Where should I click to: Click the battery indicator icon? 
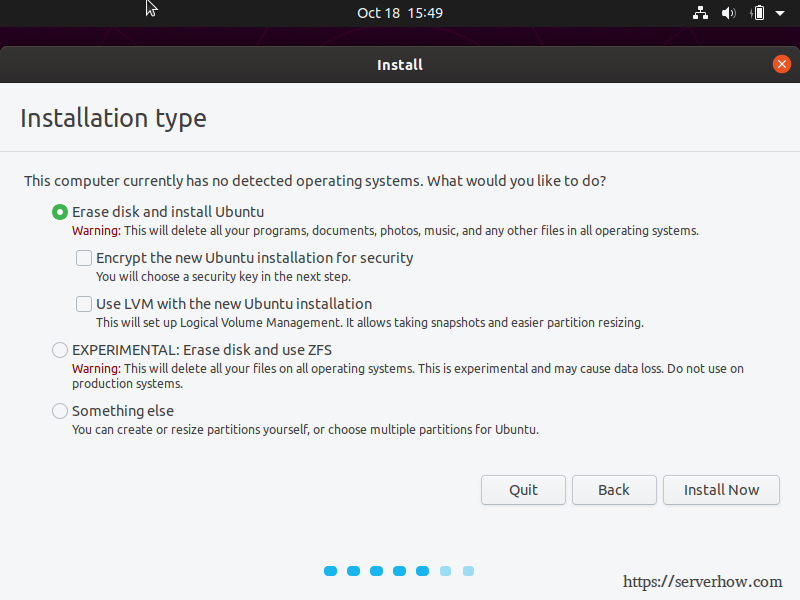click(x=758, y=13)
